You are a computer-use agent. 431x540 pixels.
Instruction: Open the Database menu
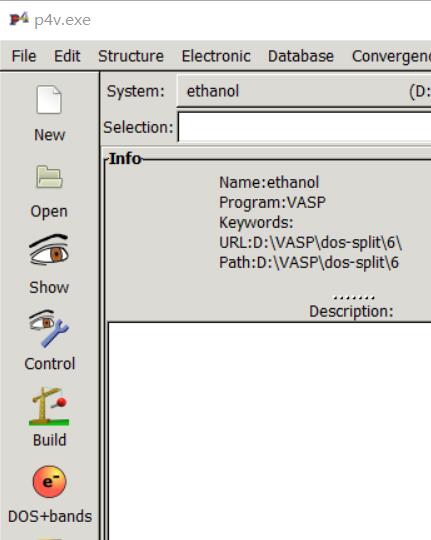click(x=301, y=56)
